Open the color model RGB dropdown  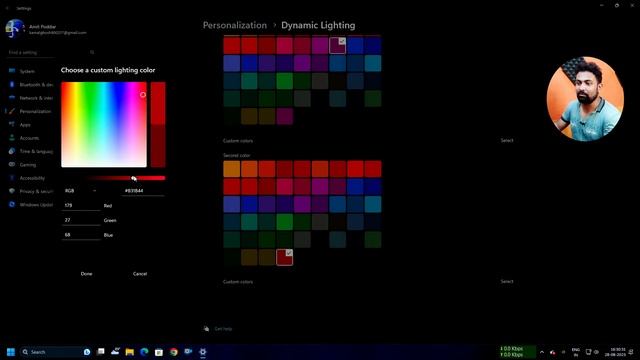(80, 191)
